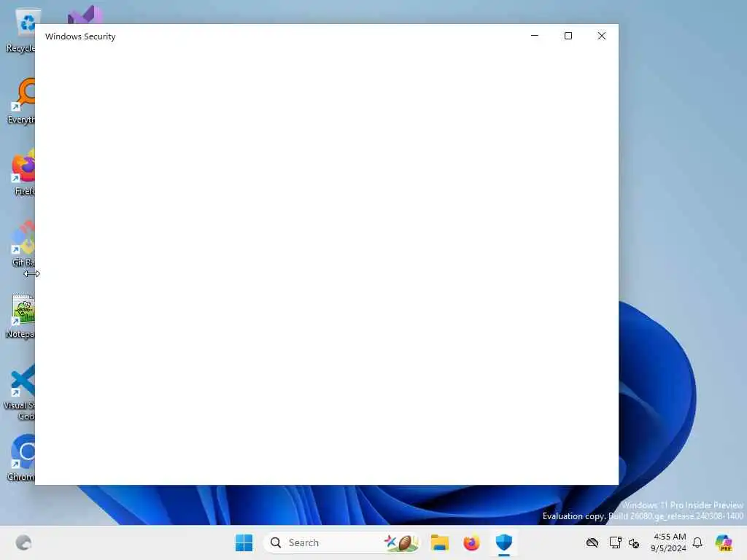
Task: Launch File Explorer from the taskbar
Action: pyautogui.click(x=439, y=542)
